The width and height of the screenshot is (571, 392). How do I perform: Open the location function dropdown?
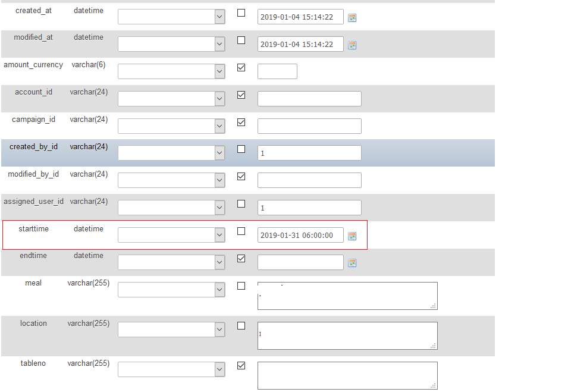pyautogui.click(x=171, y=330)
